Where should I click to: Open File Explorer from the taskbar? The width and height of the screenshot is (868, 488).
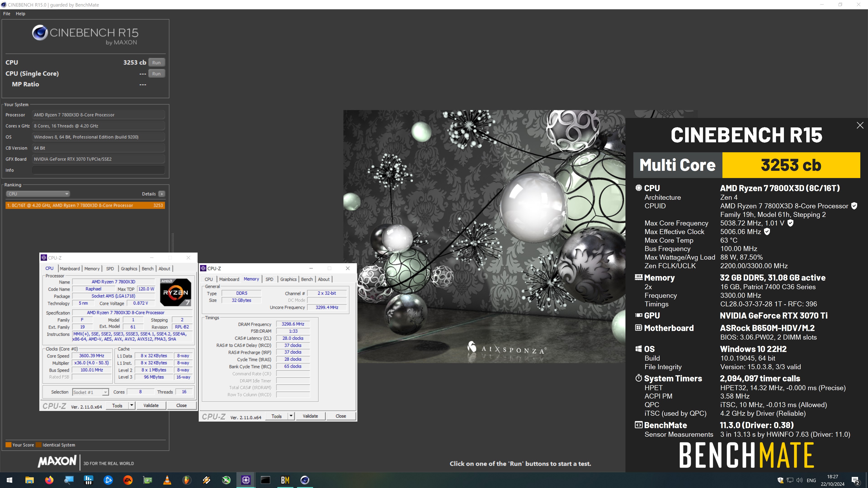(29, 480)
